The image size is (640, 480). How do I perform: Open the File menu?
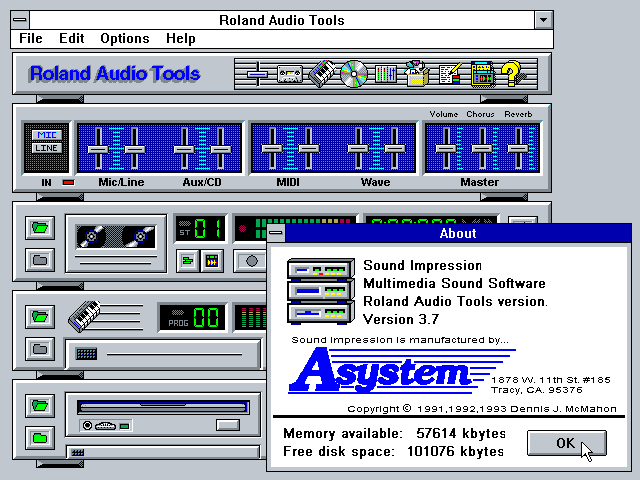pyautogui.click(x=31, y=38)
